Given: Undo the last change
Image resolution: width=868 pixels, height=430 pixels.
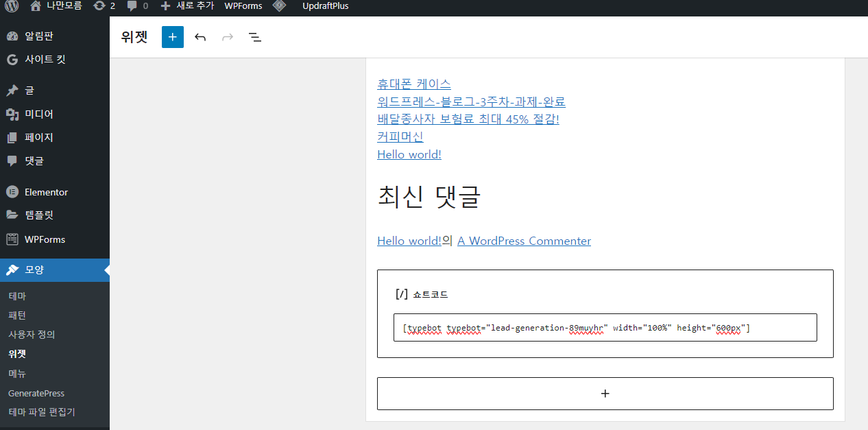Looking at the screenshot, I should tap(200, 37).
